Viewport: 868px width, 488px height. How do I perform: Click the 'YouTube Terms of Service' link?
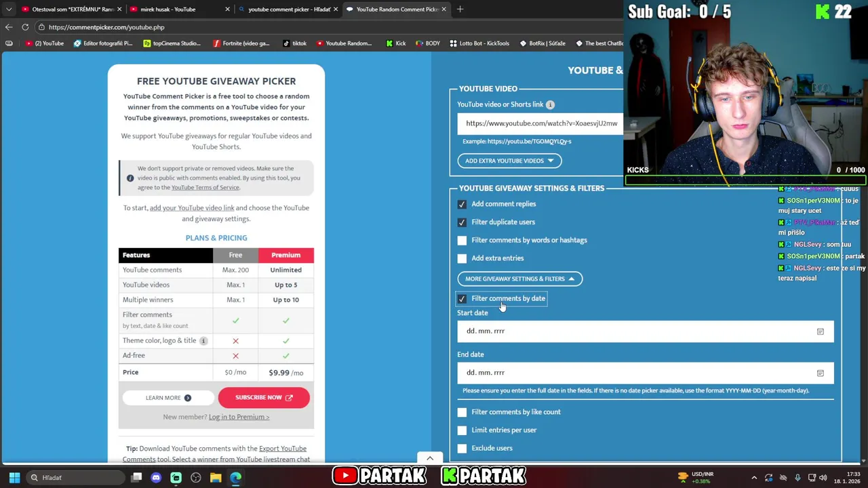point(205,188)
